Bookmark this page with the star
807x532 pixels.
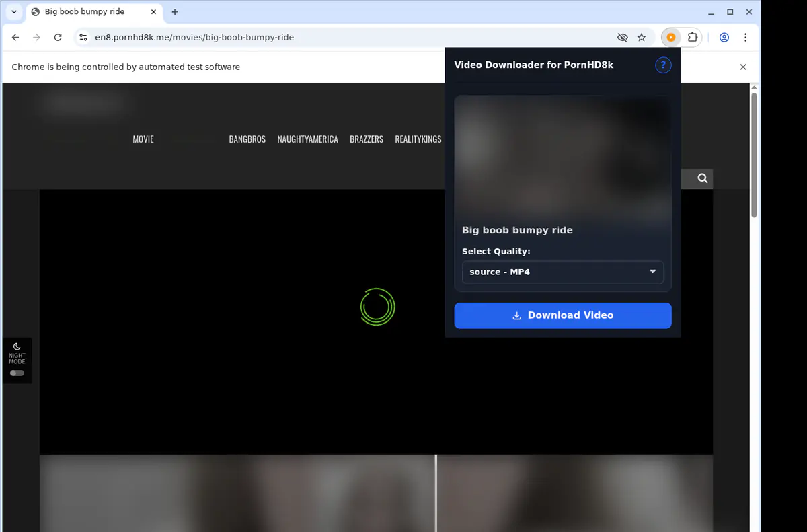pyautogui.click(x=642, y=38)
